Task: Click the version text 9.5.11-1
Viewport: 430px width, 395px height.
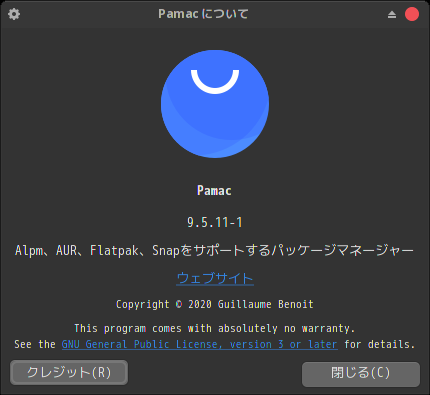Action: click(x=215, y=222)
